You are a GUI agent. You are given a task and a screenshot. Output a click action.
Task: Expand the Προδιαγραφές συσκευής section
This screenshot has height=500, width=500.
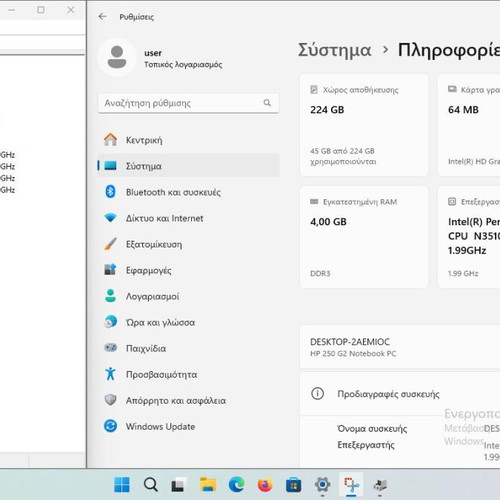(400, 394)
